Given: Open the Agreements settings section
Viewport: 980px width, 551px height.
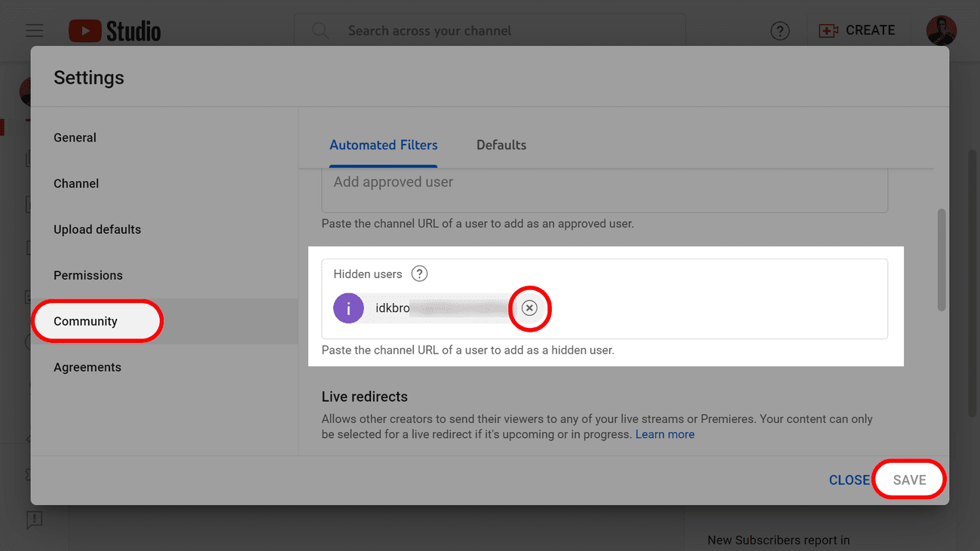Looking at the screenshot, I should tap(87, 368).
